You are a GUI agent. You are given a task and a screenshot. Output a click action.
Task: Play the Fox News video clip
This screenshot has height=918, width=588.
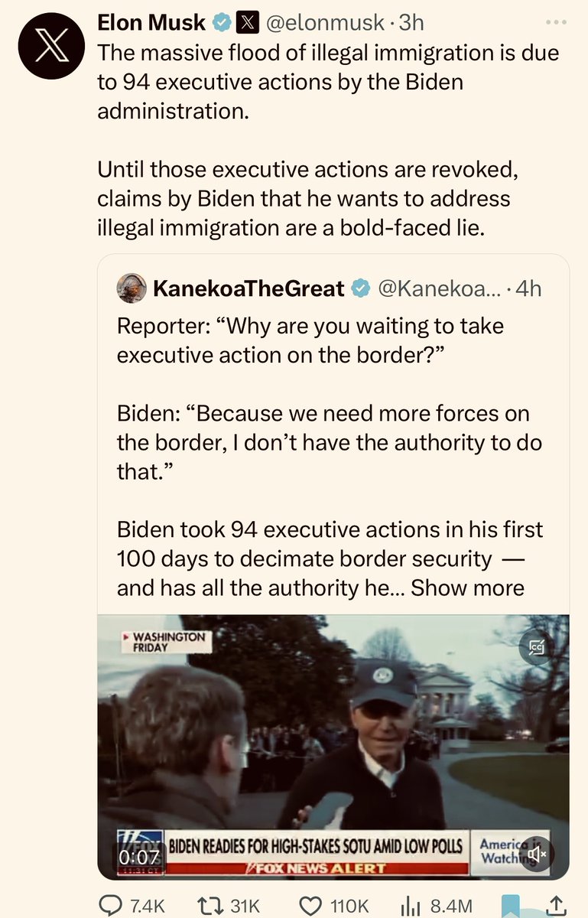333,746
